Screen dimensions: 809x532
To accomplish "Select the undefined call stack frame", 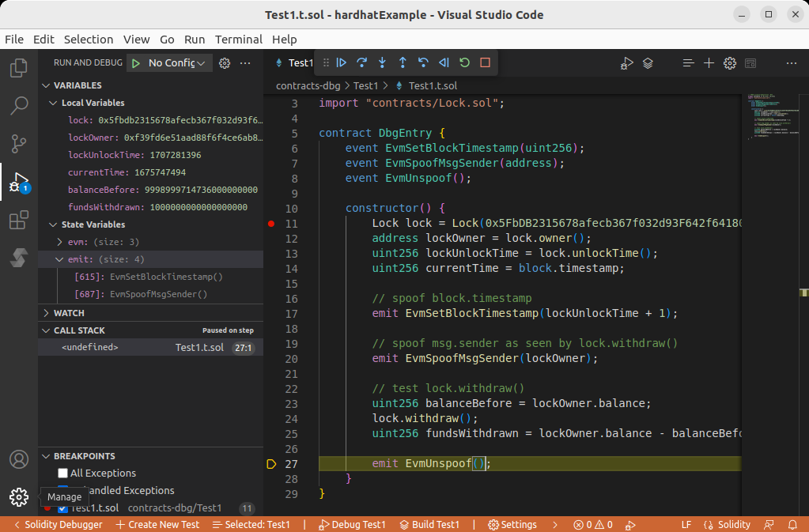I will [x=90, y=347].
